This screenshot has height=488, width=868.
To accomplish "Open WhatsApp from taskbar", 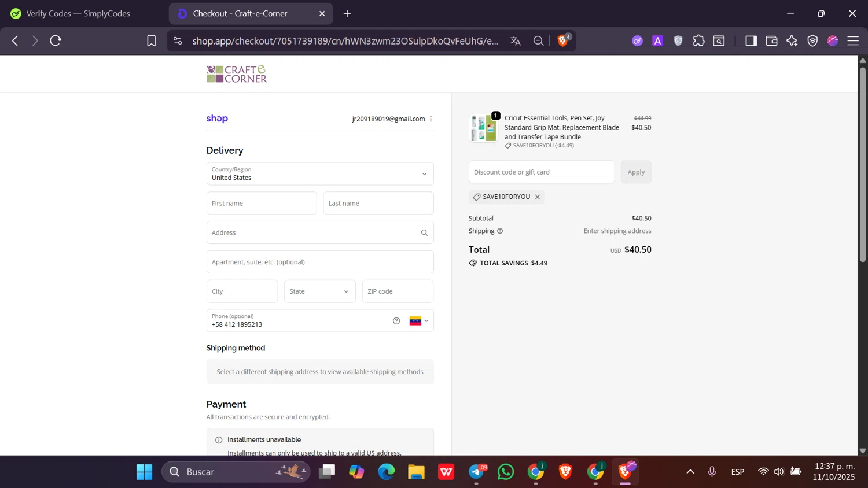I will point(506,472).
